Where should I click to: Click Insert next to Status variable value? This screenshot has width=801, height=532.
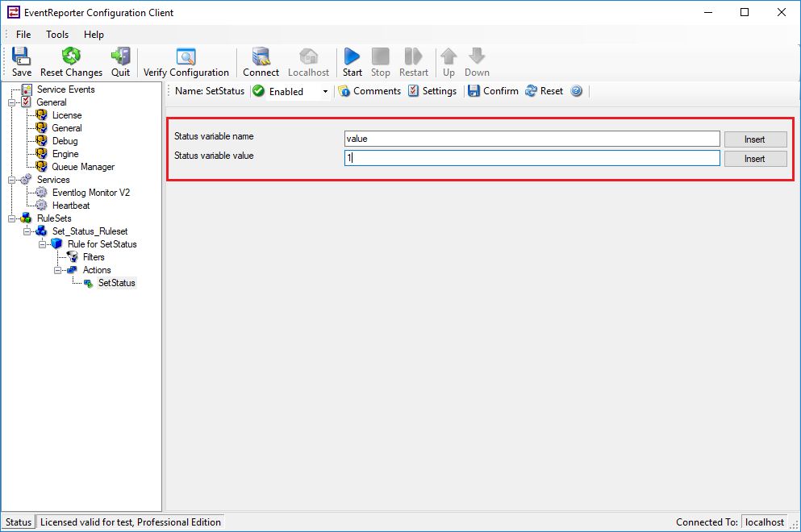point(755,159)
